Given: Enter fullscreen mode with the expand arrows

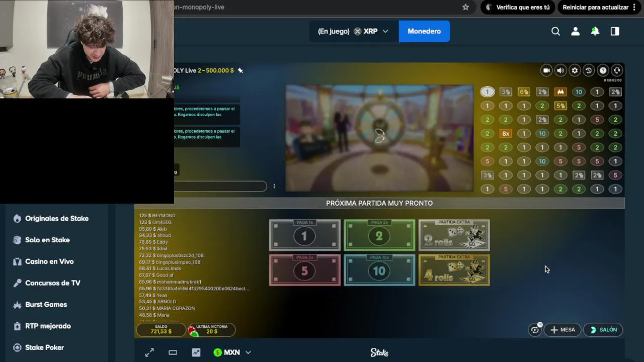Looking at the screenshot, I should coord(149,352).
